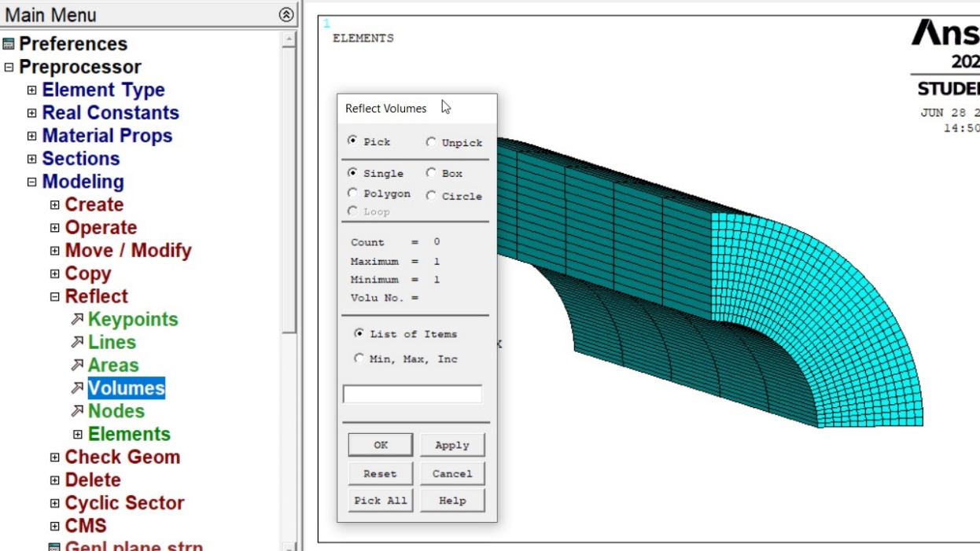
Task: Expand the Sections node
Action: [31, 159]
